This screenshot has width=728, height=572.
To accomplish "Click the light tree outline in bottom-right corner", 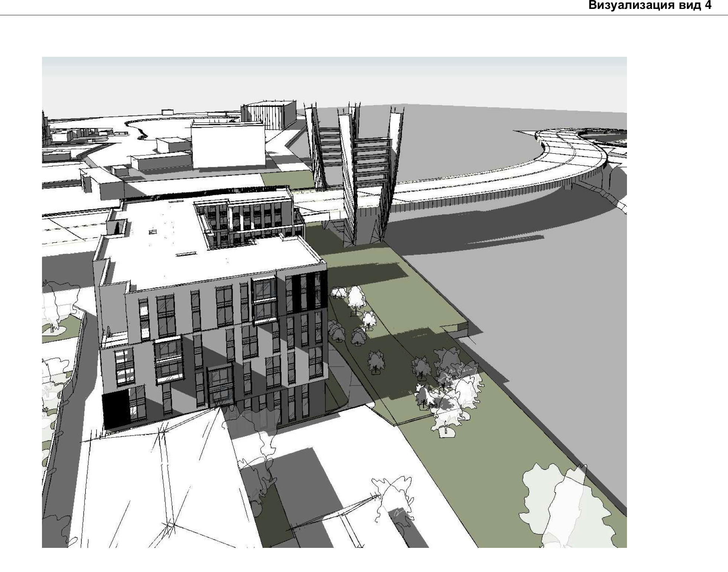I will point(557,509).
